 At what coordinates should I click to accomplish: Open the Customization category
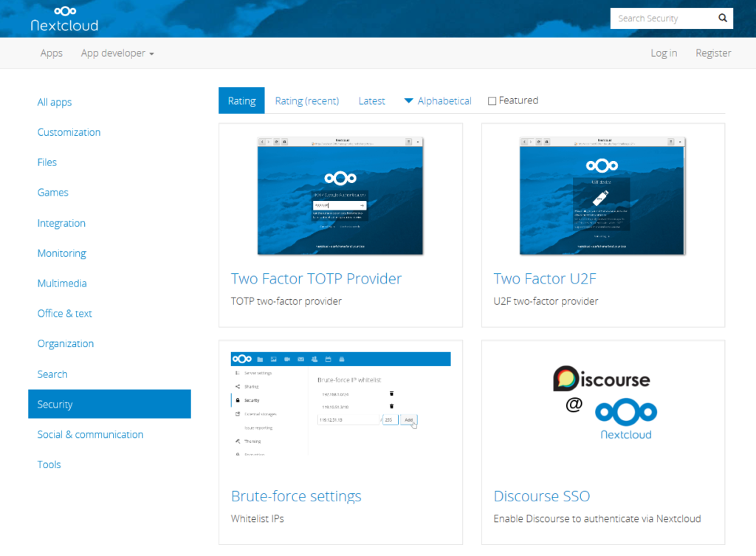click(x=69, y=132)
